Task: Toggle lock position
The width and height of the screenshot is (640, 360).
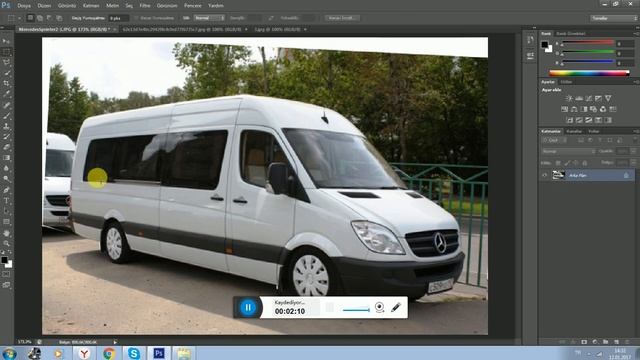Action: 576,163
